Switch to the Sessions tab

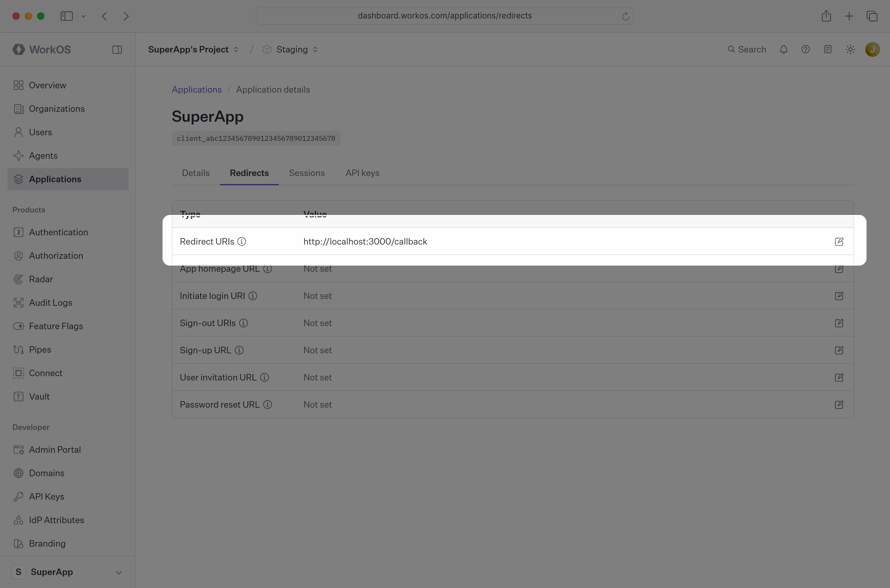click(x=307, y=173)
